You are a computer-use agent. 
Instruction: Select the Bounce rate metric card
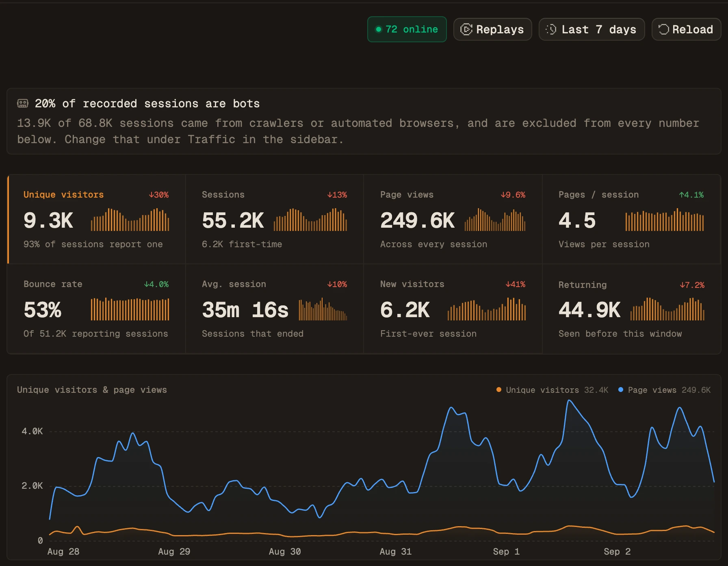(97, 309)
